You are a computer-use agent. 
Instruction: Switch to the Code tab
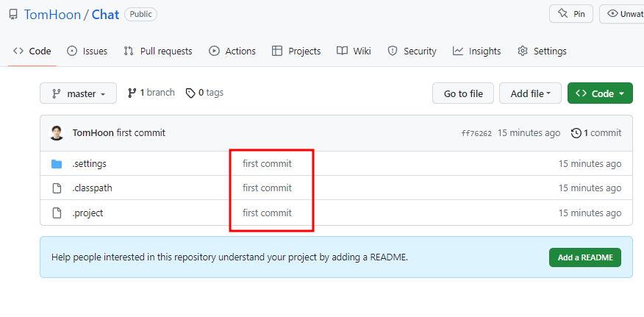click(x=32, y=51)
